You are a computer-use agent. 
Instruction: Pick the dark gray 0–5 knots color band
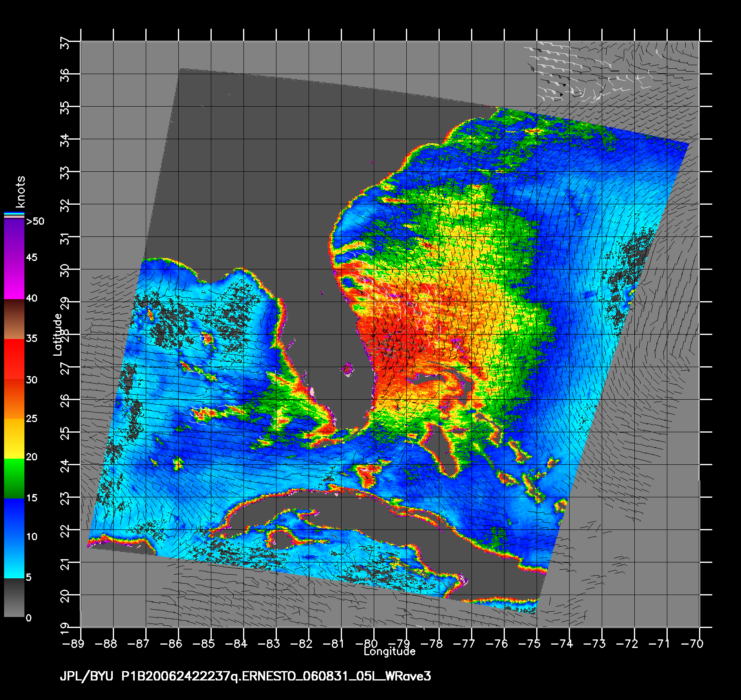14,598
